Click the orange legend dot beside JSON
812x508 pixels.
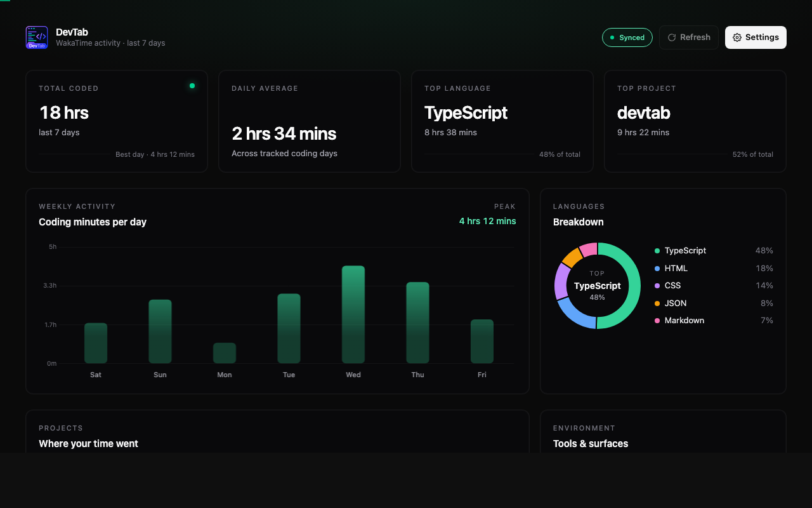pyautogui.click(x=657, y=304)
